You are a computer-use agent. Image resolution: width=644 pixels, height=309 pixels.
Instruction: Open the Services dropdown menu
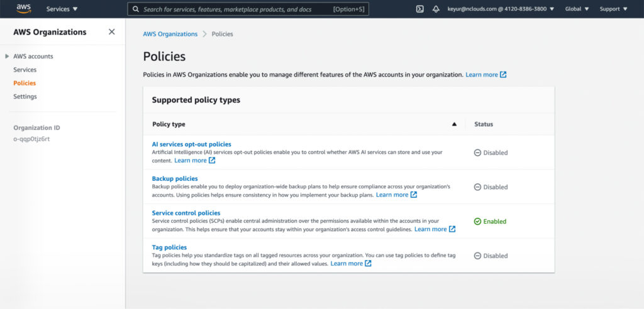click(x=62, y=9)
